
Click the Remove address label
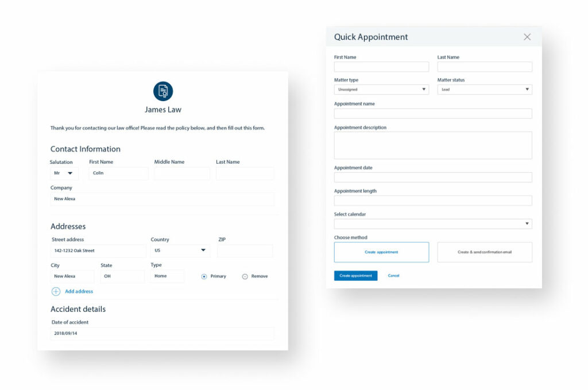coord(260,276)
